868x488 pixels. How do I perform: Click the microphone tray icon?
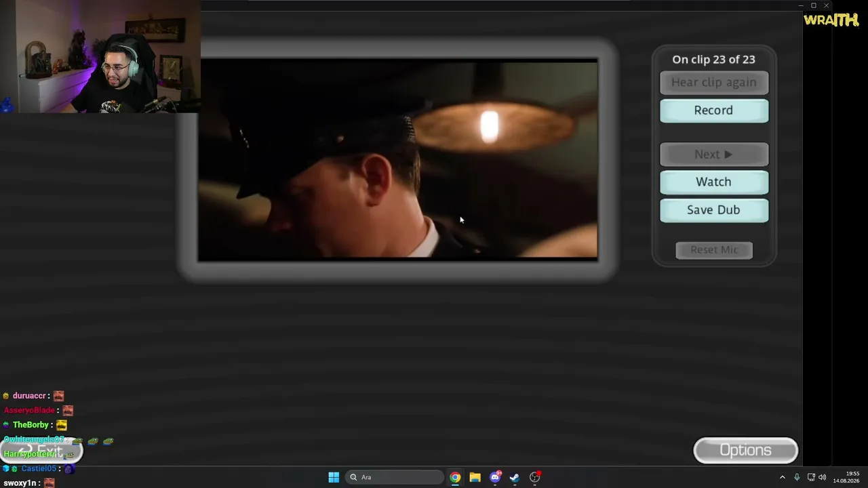pyautogui.click(x=797, y=477)
